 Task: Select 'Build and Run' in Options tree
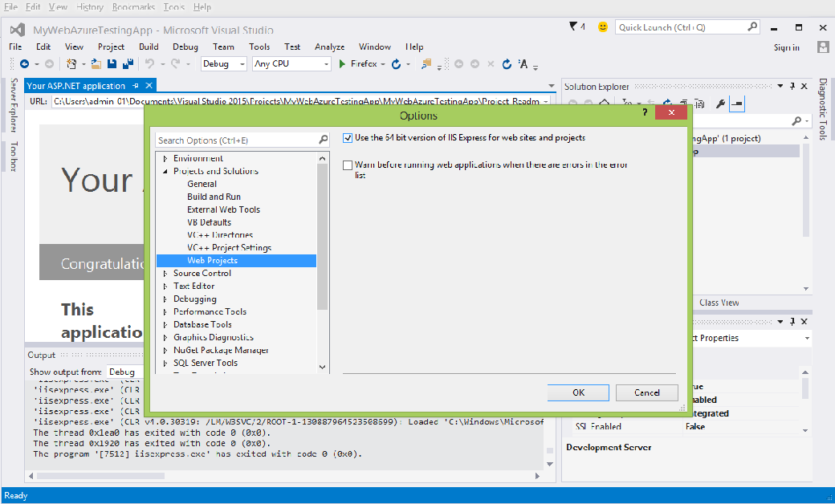click(x=214, y=197)
